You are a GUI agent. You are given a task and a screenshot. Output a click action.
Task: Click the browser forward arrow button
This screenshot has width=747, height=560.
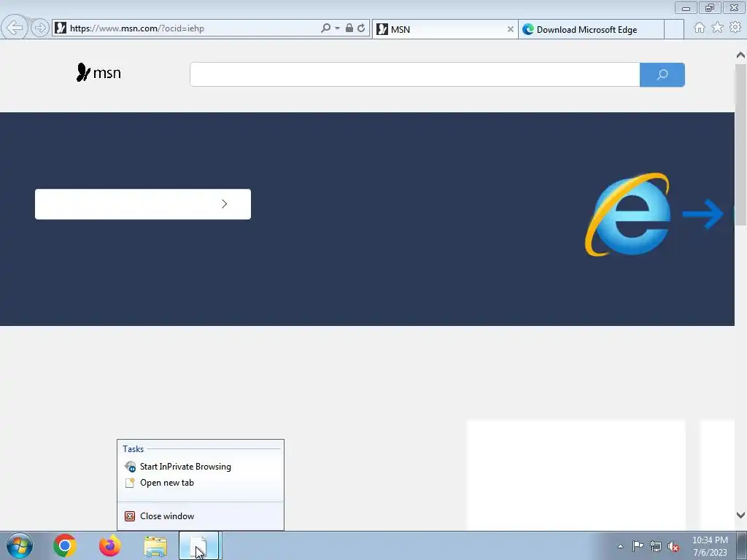coord(40,28)
